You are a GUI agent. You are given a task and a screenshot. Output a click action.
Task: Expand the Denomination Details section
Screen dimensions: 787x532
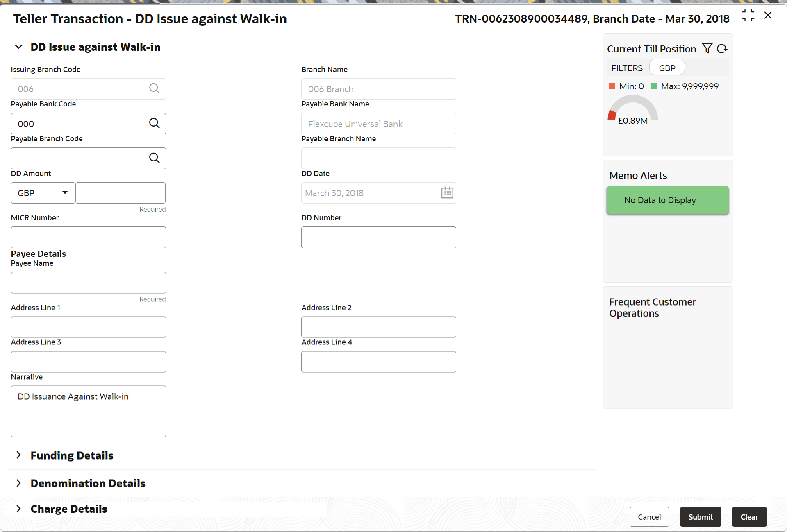pyautogui.click(x=18, y=483)
